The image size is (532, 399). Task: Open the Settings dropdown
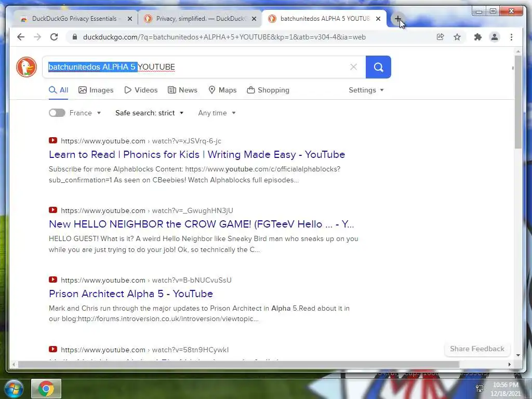366,90
